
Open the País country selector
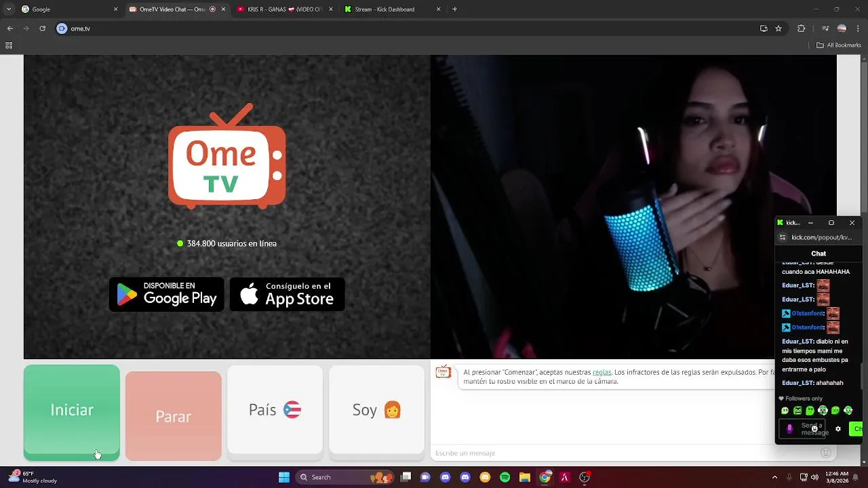(275, 410)
